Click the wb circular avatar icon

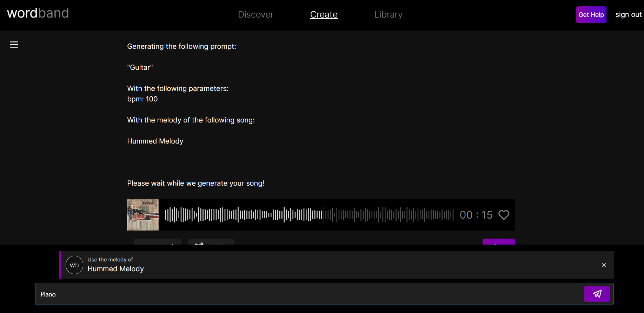tap(74, 265)
